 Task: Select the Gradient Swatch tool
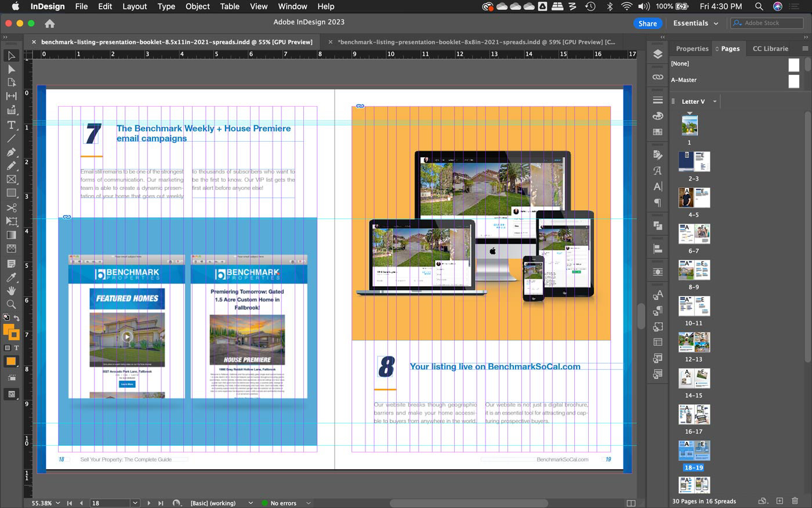(x=11, y=235)
